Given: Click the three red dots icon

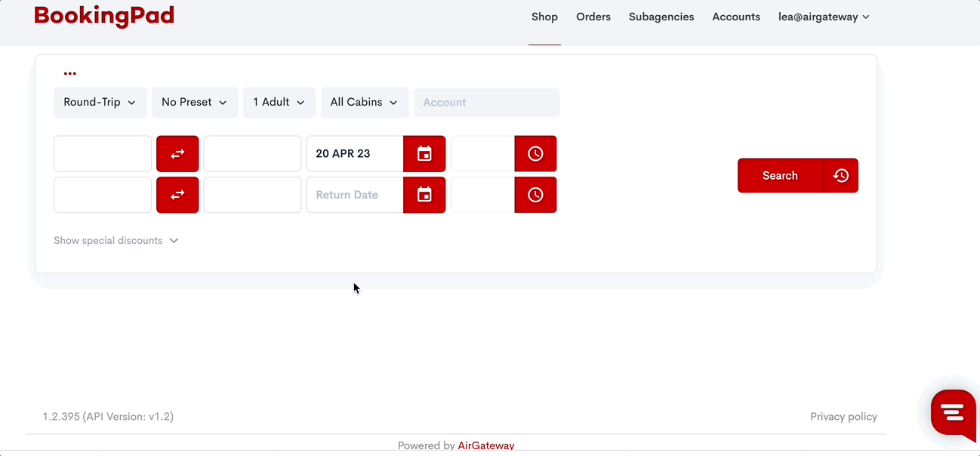Looking at the screenshot, I should pyautogui.click(x=70, y=74).
